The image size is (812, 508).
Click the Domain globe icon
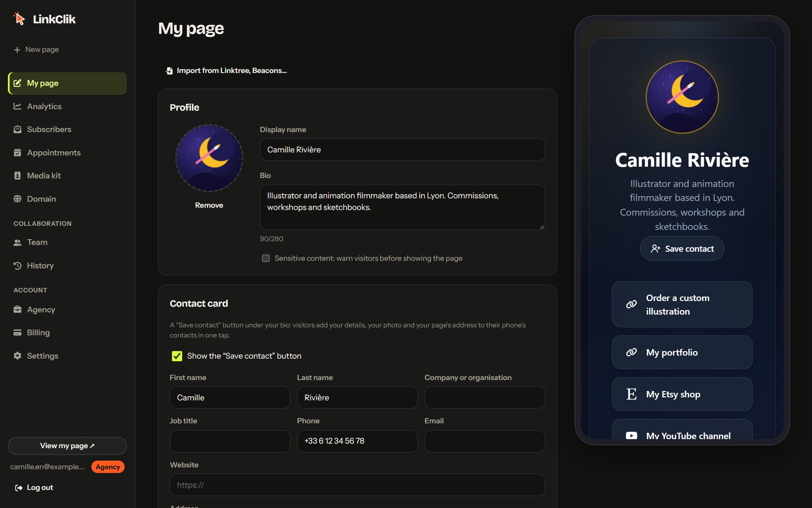17,199
